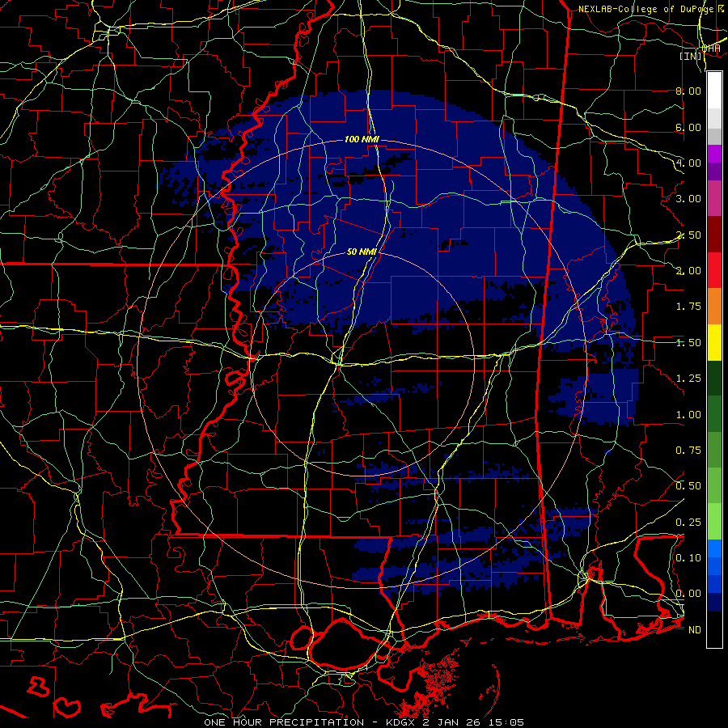Click the navy swatch just above ND

click(714, 603)
